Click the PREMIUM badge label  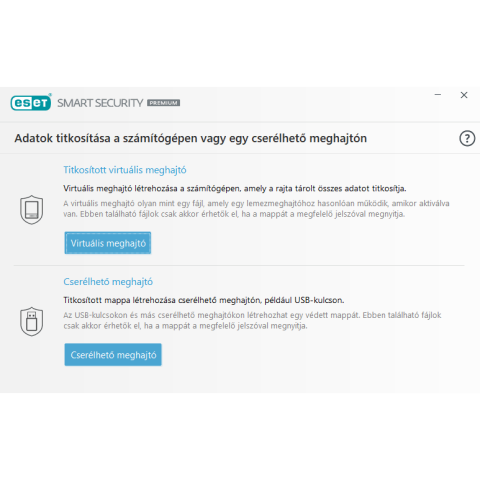(164, 103)
